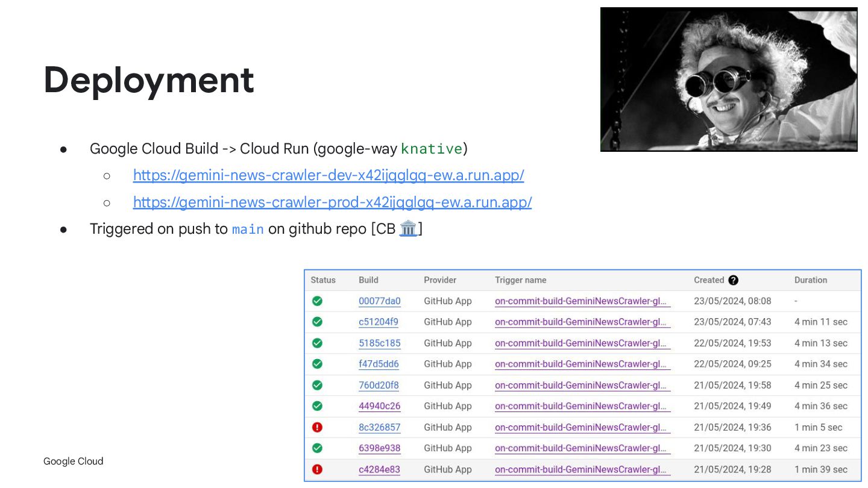Click the Google Cloud footer label
This screenshot has width=868, height=488.
74,461
